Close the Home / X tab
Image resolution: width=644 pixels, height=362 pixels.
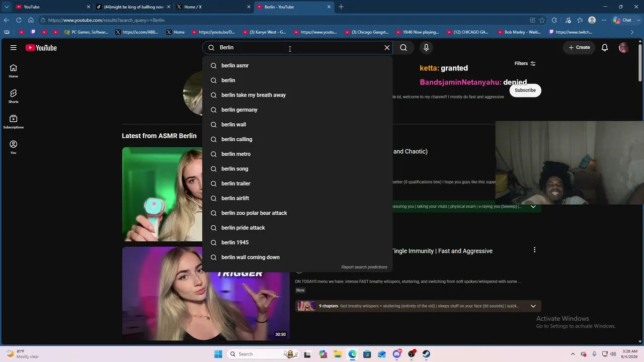pyautogui.click(x=249, y=7)
